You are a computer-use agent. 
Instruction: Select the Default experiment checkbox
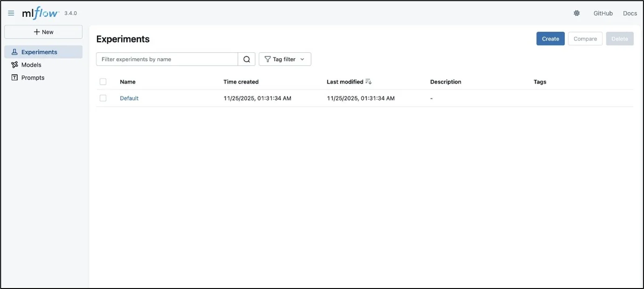click(103, 98)
